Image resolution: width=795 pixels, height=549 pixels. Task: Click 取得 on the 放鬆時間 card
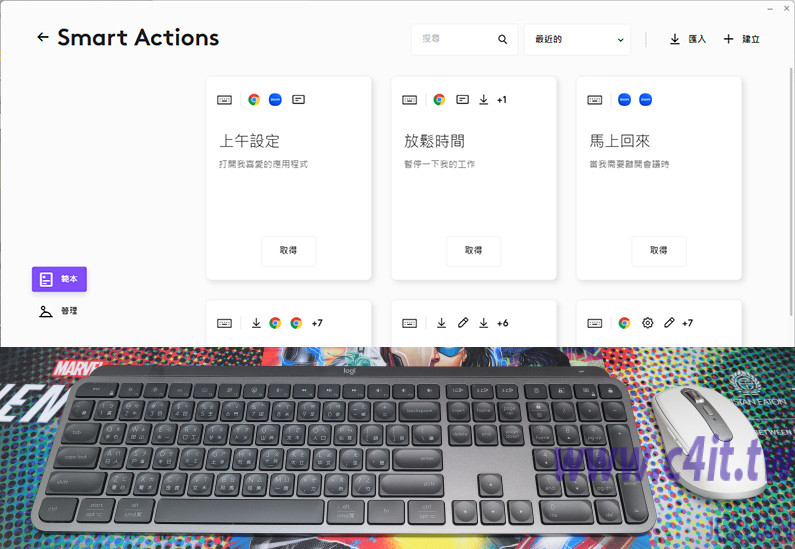[474, 250]
